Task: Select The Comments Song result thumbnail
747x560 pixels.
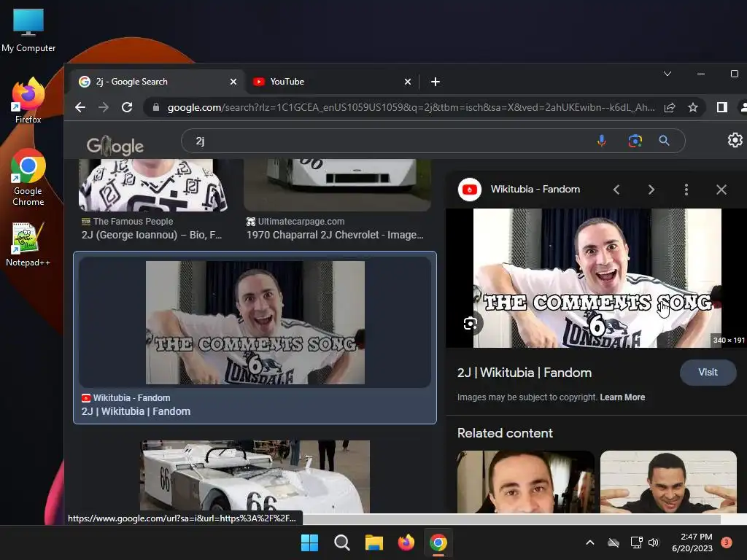Action: pos(255,322)
